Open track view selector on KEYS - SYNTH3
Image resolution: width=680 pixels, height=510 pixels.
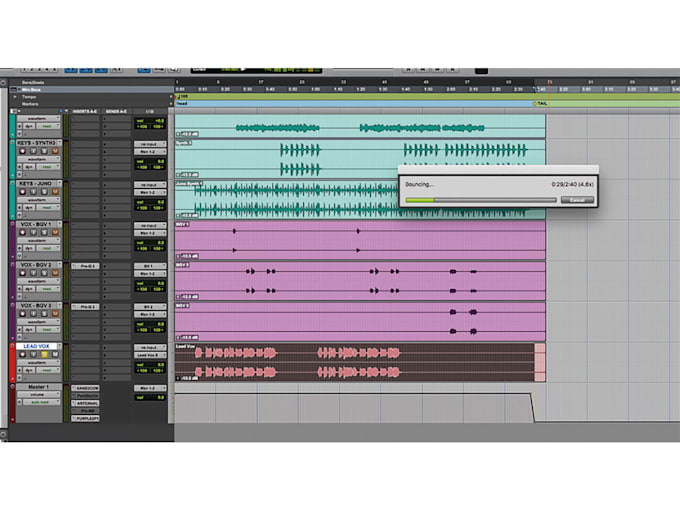point(37,159)
